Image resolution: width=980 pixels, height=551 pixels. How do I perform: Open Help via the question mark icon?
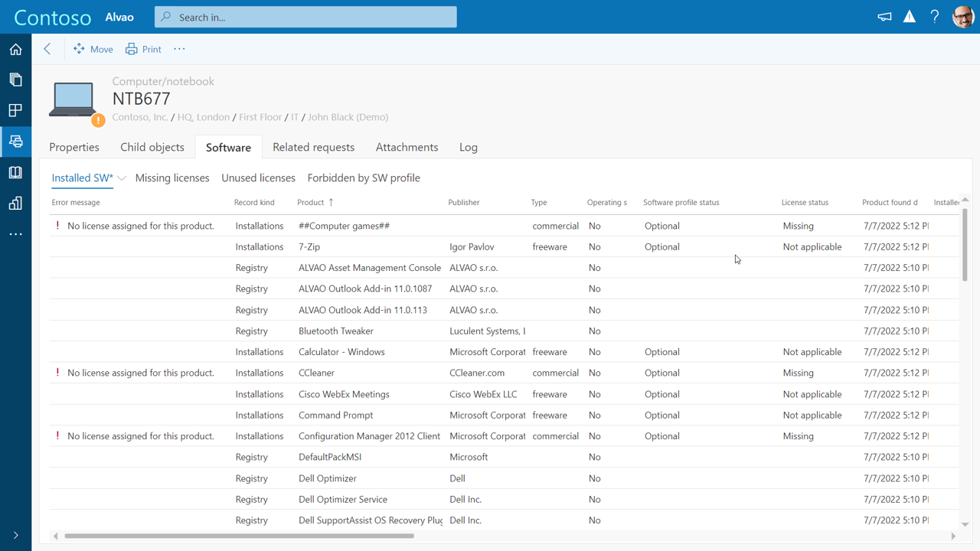coord(935,16)
